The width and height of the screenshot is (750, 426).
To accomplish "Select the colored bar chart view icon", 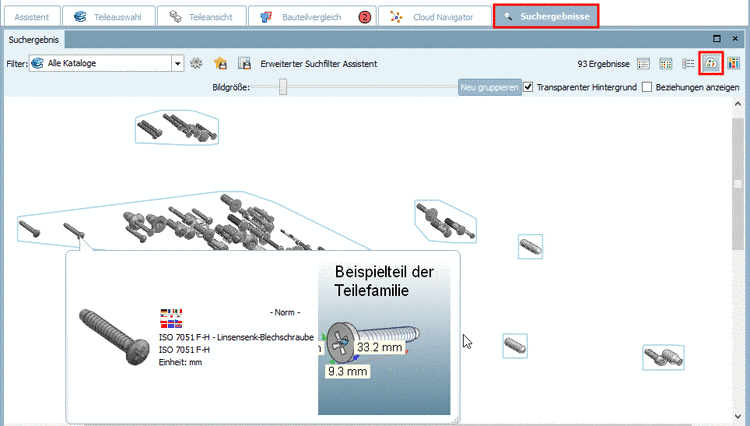I will (x=733, y=63).
